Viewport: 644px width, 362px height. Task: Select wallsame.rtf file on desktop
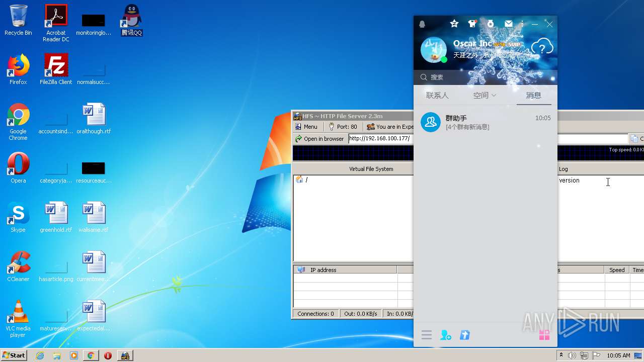point(94,217)
